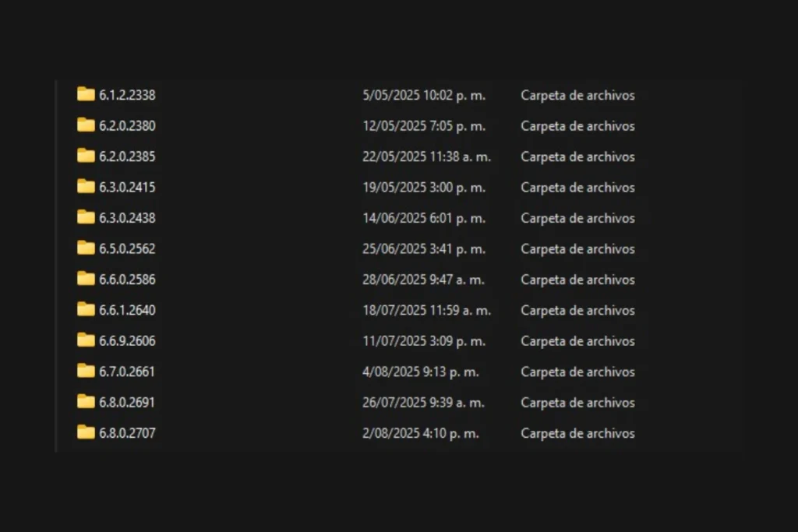This screenshot has height=532, width=798.
Task: Select the folder 6.8.0.2691
Action: tap(127, 403)
